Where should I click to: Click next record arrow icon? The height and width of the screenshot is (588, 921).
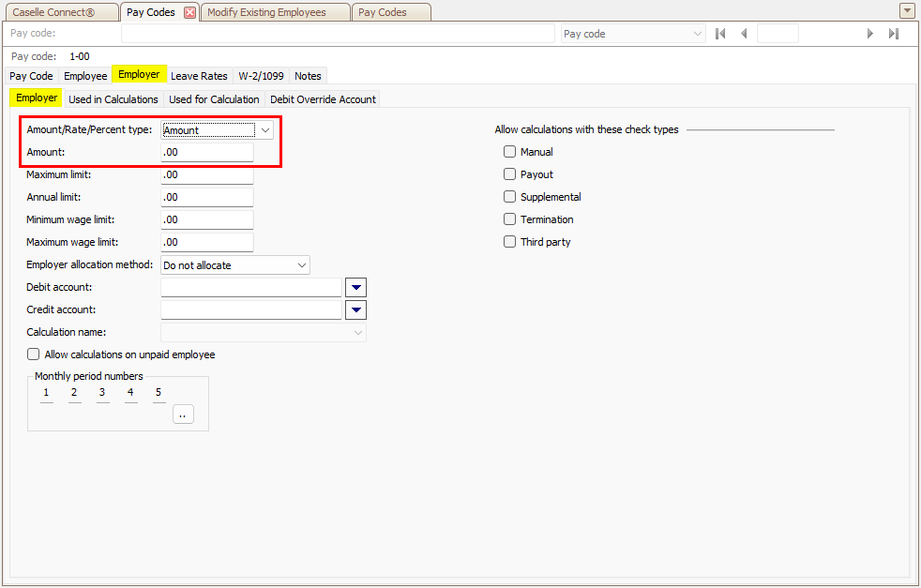pos(870,34)
